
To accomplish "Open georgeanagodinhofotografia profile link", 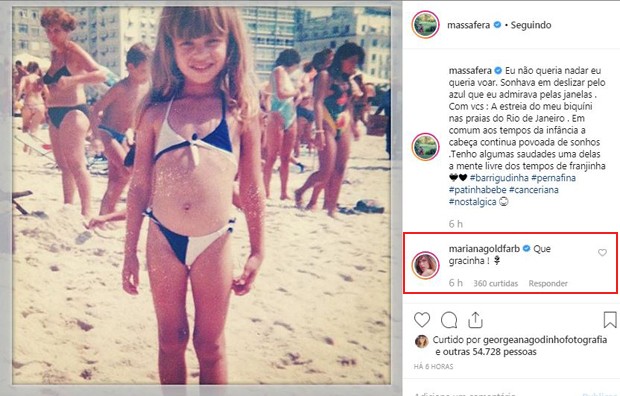I will 545,340.
